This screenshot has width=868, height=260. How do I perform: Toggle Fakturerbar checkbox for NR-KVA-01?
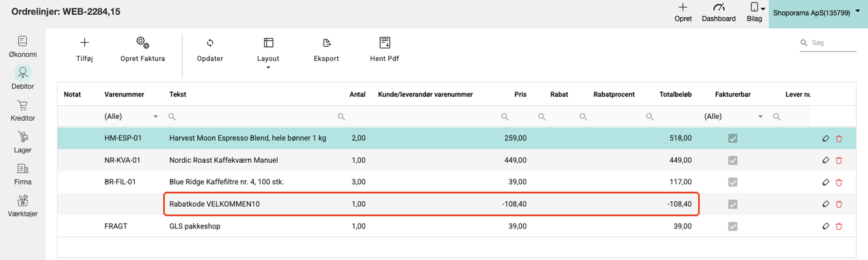733,160
